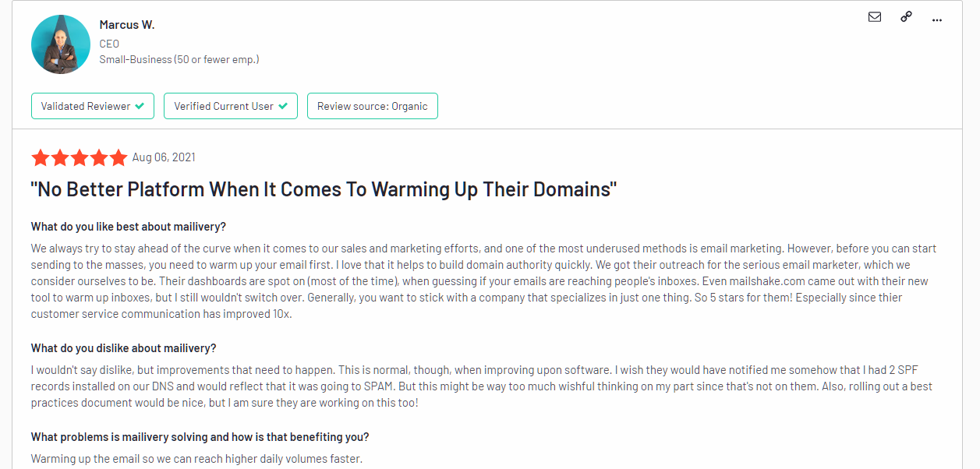This screenshot has height=469, width=980.
Task: Click the Verified Current User badge label
Action: click(223, 106)
